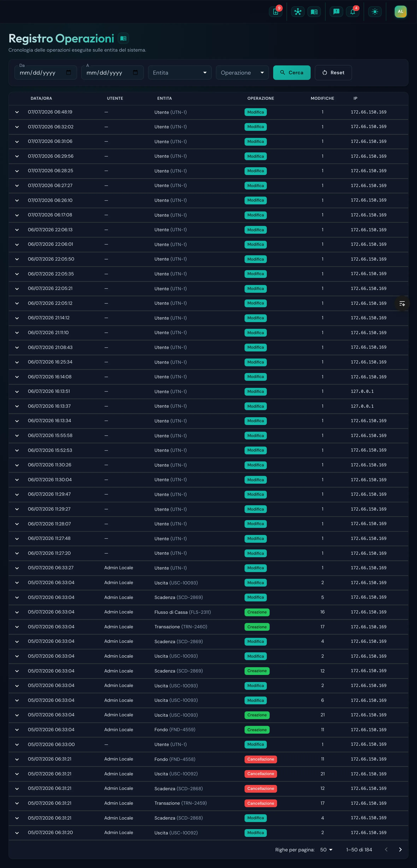Open the notifications bell icon

coord(353,12)
